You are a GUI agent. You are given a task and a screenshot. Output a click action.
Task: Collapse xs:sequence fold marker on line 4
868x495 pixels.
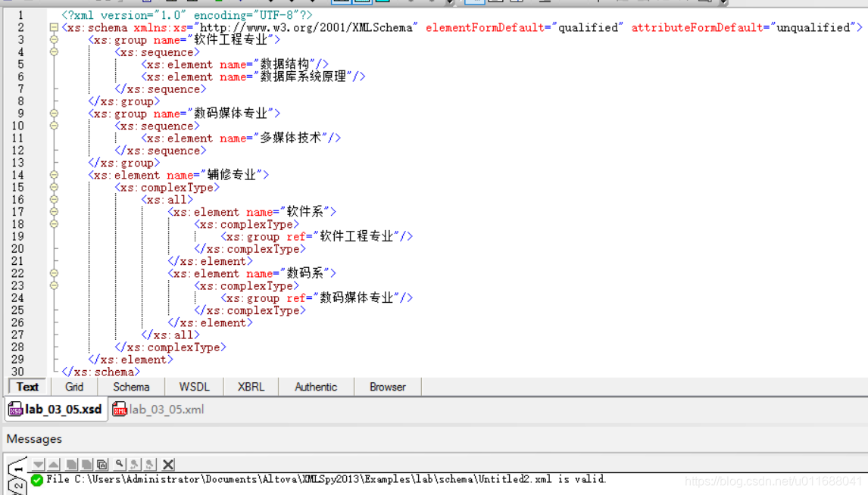pyautogui.click(x=54, y=52)
